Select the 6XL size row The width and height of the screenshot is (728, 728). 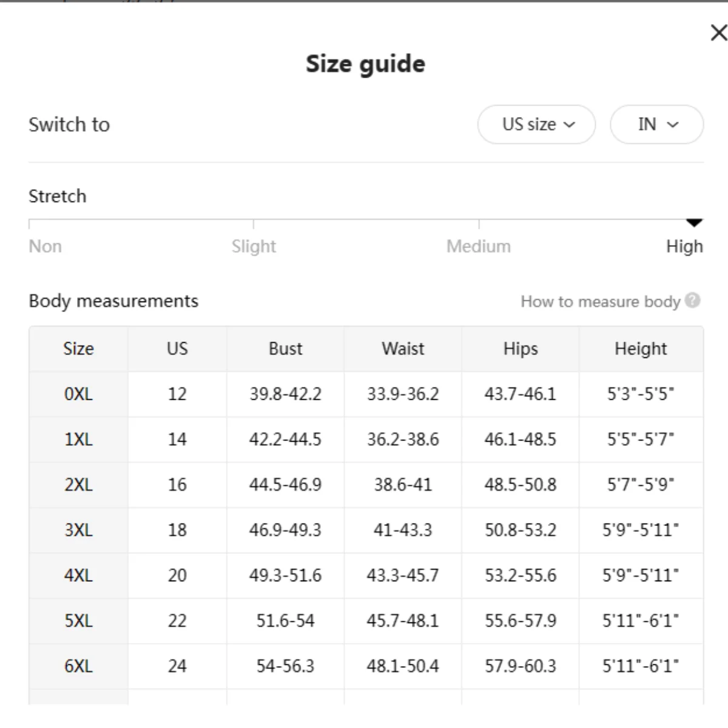(x=366, y=666)
